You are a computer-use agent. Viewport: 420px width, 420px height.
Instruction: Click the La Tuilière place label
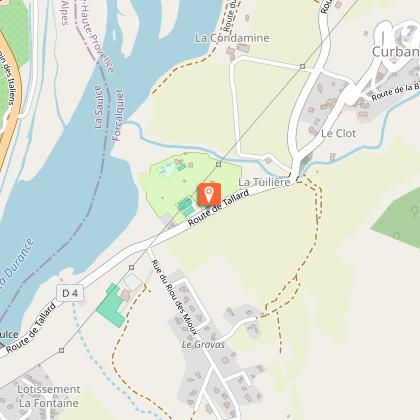(x=264, y=182)
